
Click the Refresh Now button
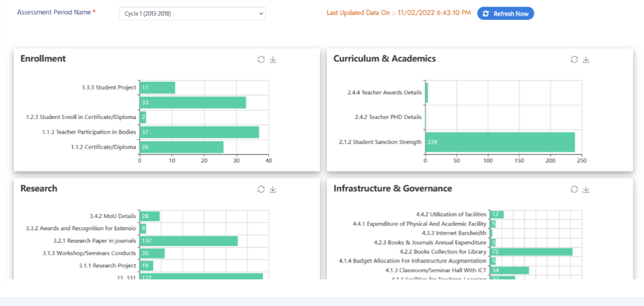click(x=506, y=13)
